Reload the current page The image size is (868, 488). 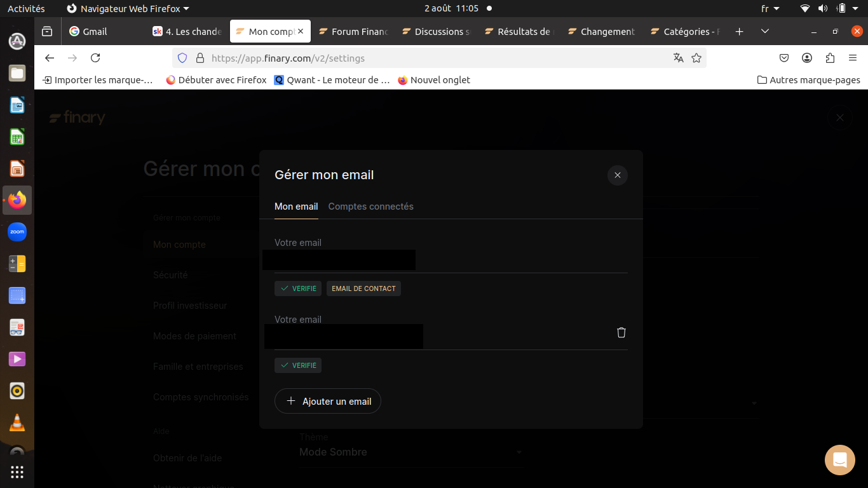point(95,58)
